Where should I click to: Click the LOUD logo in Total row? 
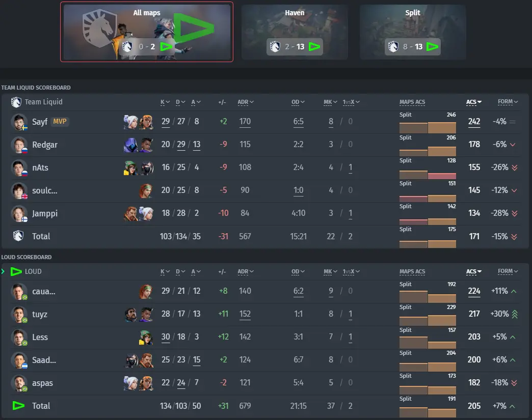(18, 405)
